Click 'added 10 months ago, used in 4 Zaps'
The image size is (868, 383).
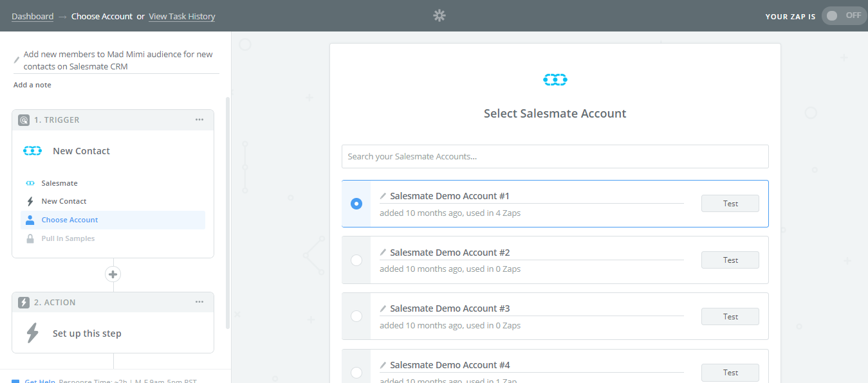450,213
